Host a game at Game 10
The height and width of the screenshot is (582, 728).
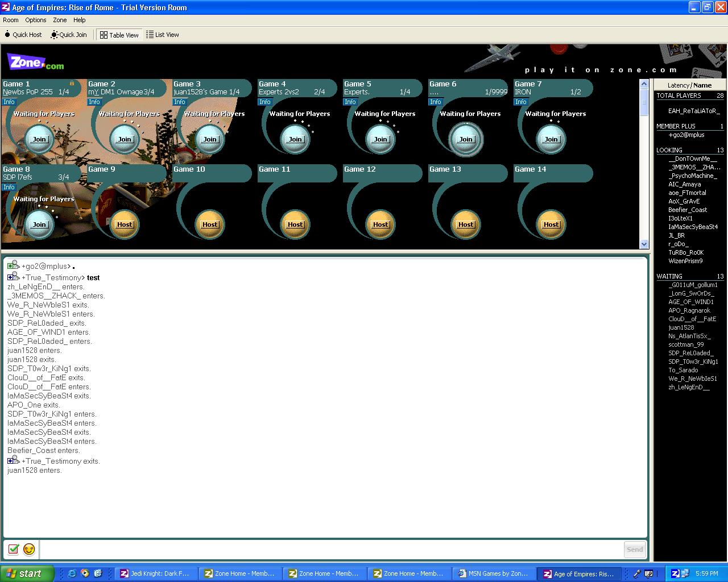(x=210, y=225)
